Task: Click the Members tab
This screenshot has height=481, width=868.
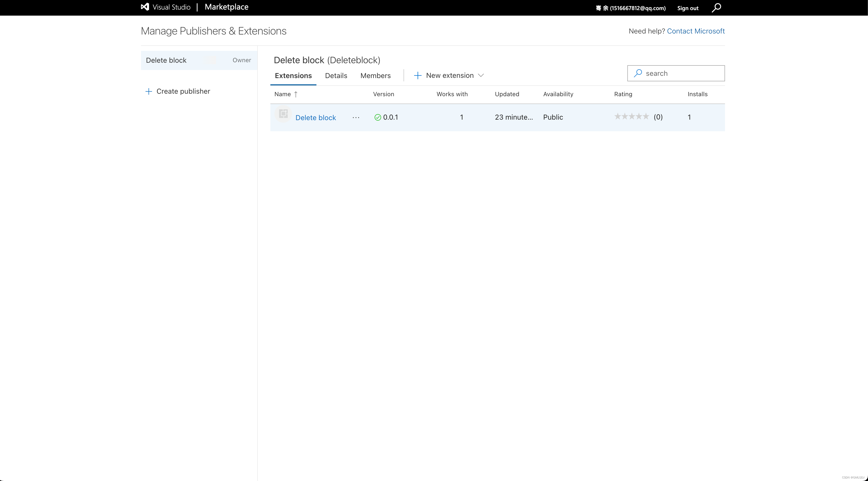Action: pos(375,75)
